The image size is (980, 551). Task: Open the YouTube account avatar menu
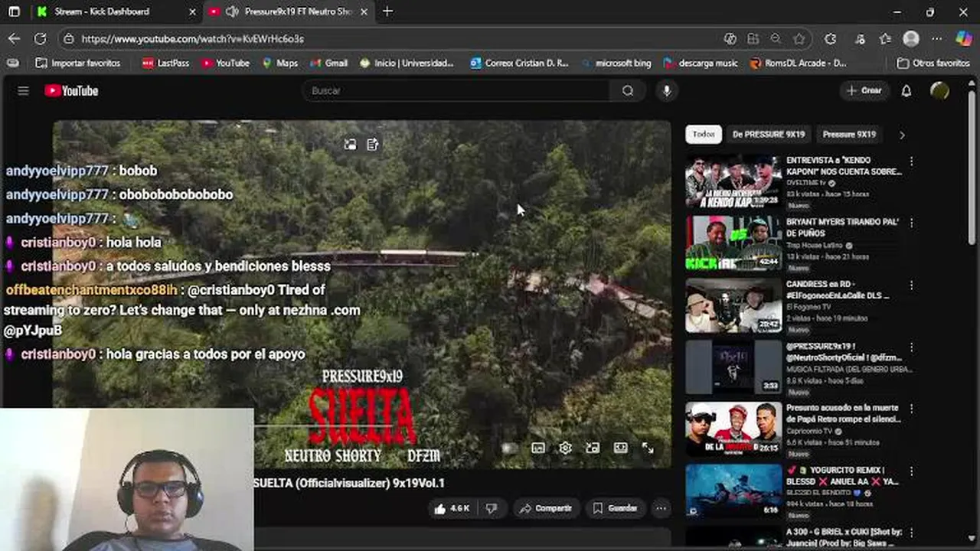pos(939,91)
